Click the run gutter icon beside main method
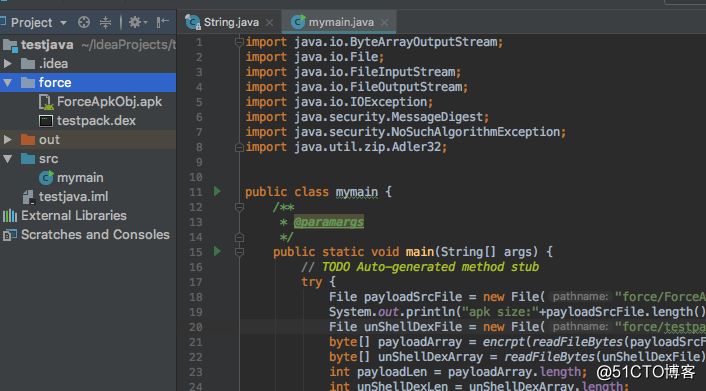 [217, 251]
